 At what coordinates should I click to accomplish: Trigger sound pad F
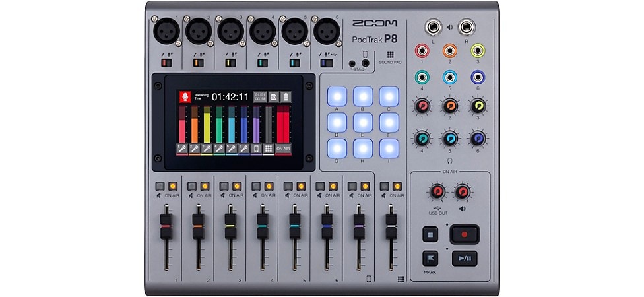(x=389, y=122)
